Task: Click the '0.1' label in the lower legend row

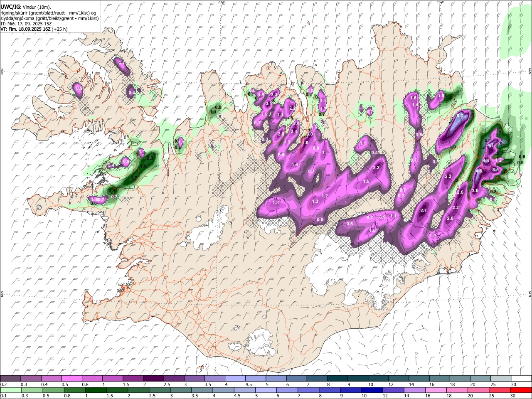Action: tap(3, 396)
